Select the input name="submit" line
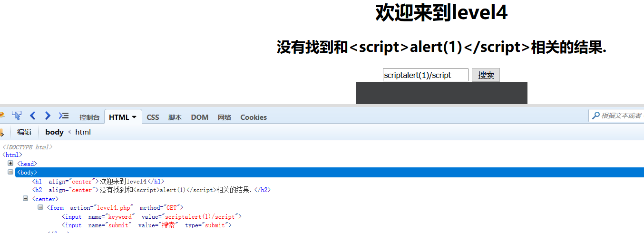This screenshot has height=233, width=644. (146, 225)
